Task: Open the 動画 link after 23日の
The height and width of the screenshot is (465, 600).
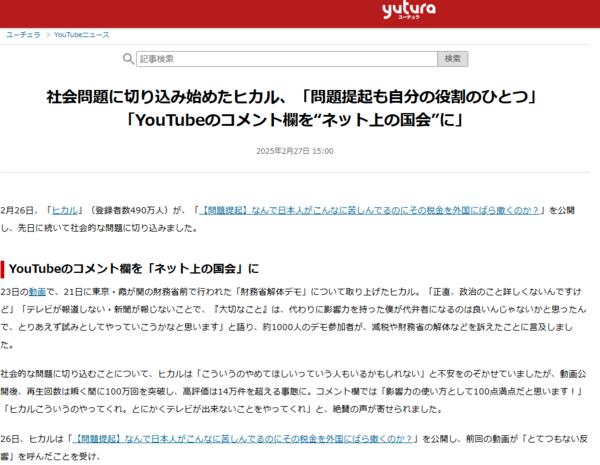Action: coord(37,292)
